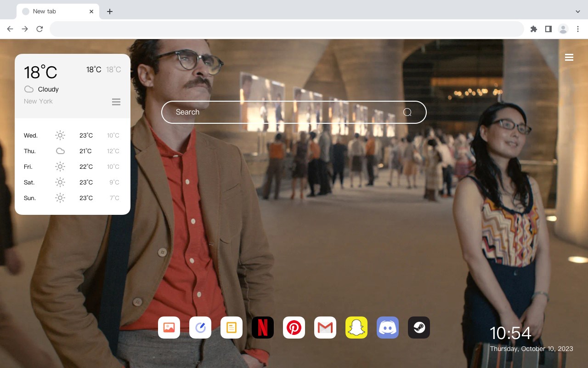Open the Gmail shortcut icon
The height and width of the screenshot is (368, 588).
point(325,328)
